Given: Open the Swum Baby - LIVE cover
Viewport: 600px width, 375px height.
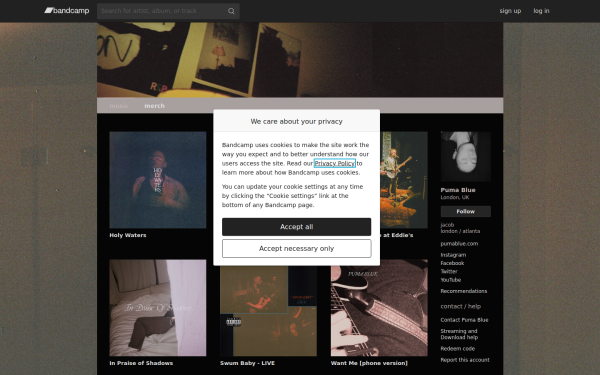Looking at the screenshot, I should 268,311.
